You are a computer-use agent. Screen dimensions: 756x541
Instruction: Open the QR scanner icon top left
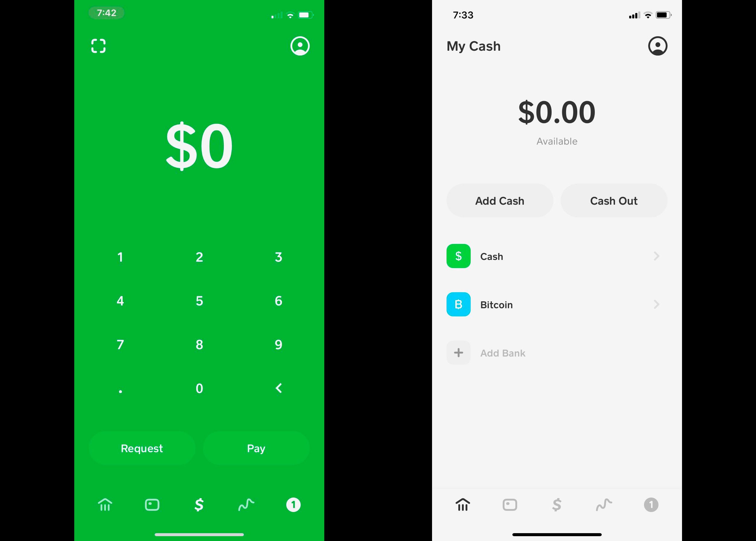tap(98, 46)
